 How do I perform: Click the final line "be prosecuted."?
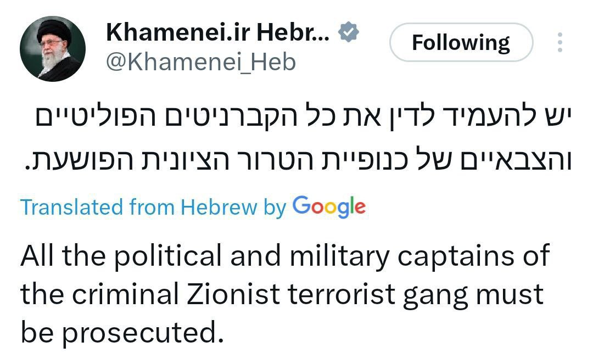pyautogui.click(x=122, y=331)
